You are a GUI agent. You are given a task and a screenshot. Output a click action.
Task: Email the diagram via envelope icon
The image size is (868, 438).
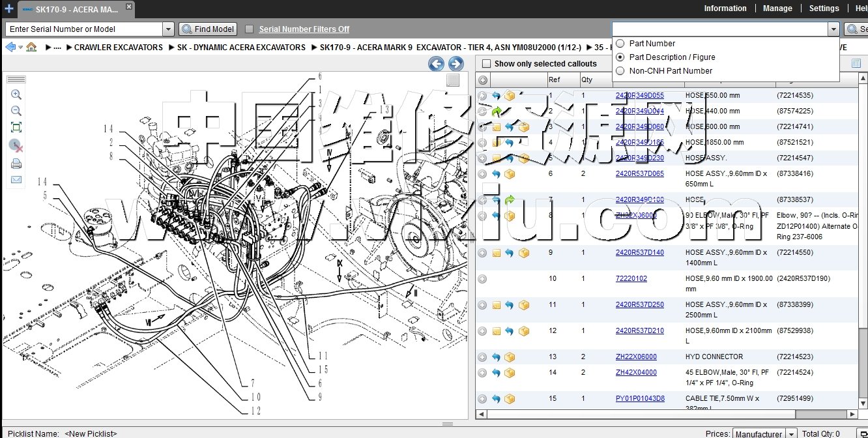[x=16, y=180]
